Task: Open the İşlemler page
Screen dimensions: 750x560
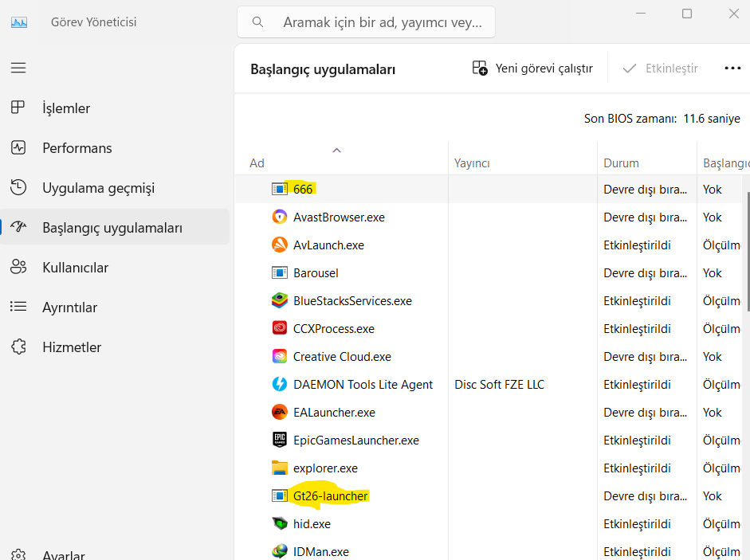Action: [x=115, y=108]
